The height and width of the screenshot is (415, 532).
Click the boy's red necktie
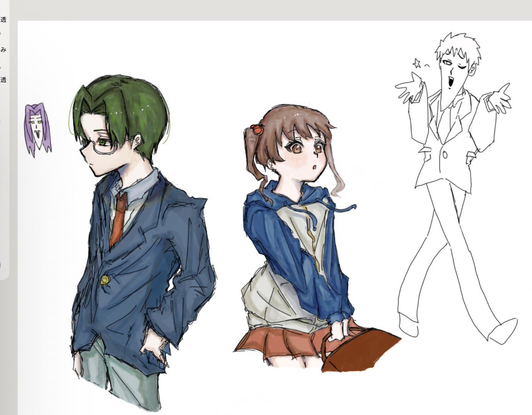118,219
